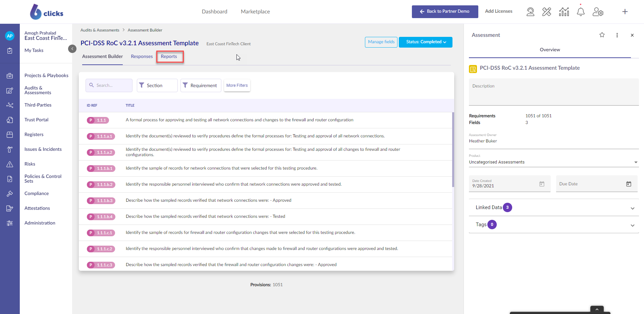644x314 pixels.
Task: Open Risks in the sidebar menu
Action: point(30,164)
